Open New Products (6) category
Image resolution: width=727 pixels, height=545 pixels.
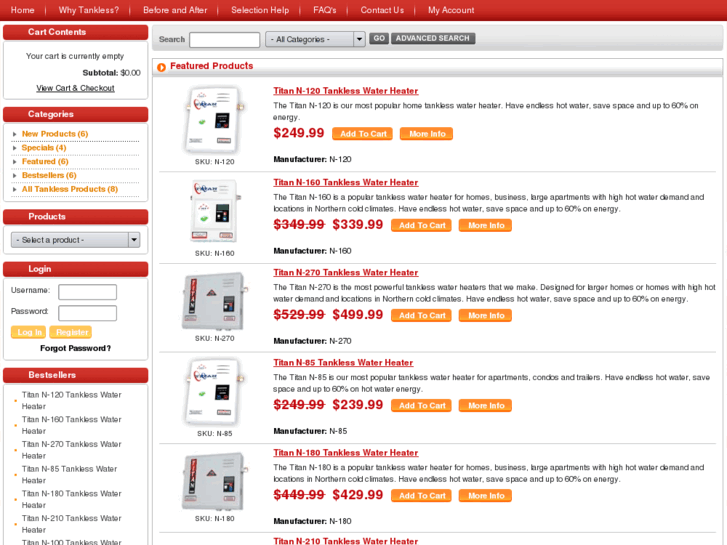[55, 134]
